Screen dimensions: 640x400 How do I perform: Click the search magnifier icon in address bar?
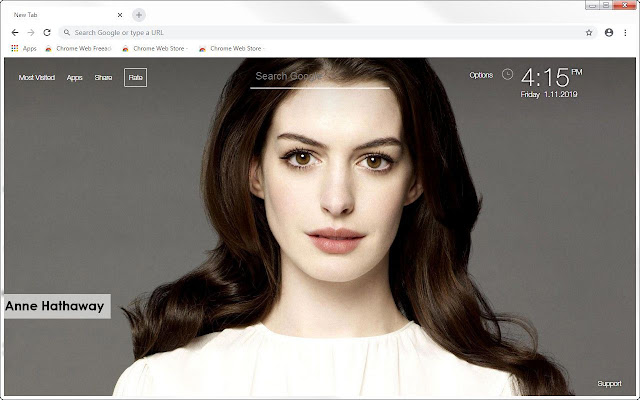click(67, 32)
